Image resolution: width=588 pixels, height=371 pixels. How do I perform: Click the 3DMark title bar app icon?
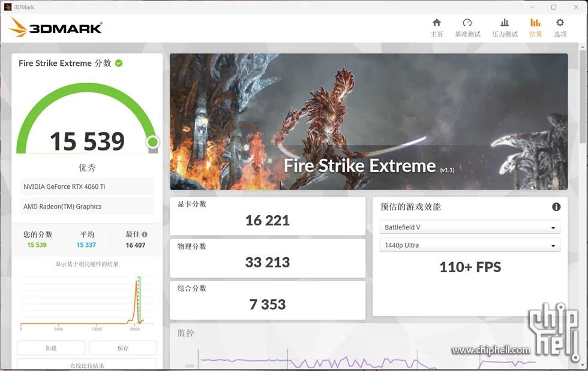click(x=7, y=7)
